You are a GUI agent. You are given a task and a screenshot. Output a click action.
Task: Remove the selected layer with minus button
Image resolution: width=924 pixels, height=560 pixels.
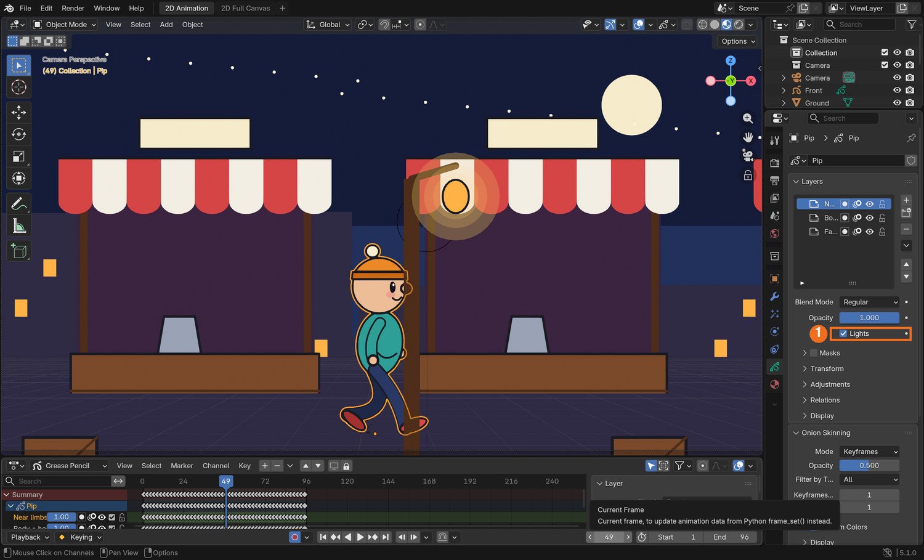pyautogui.click(x=906, y=229)
